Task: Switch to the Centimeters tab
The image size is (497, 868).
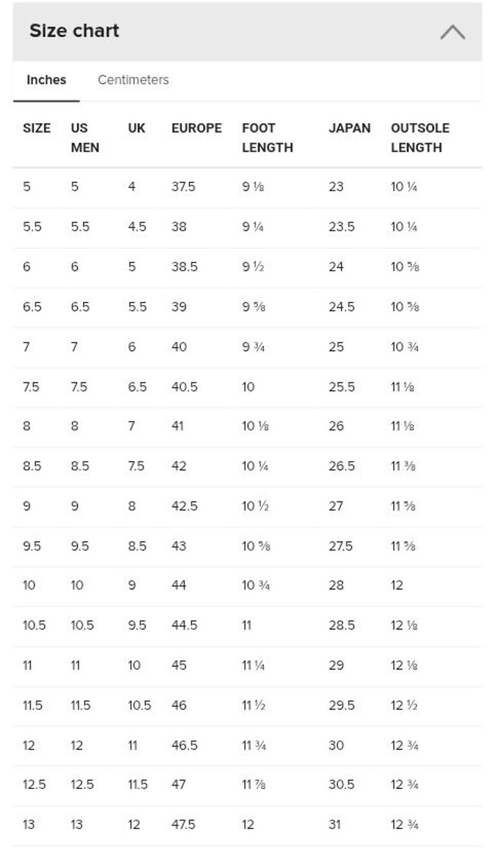Action: coord(133,80)
